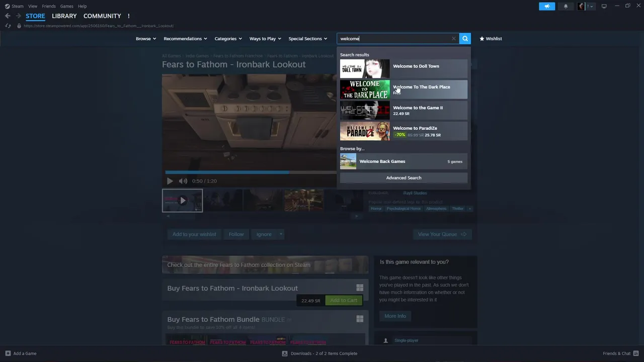Open the Fears to Fathom collection banner
644x362 pixels.
pos(265,265)
